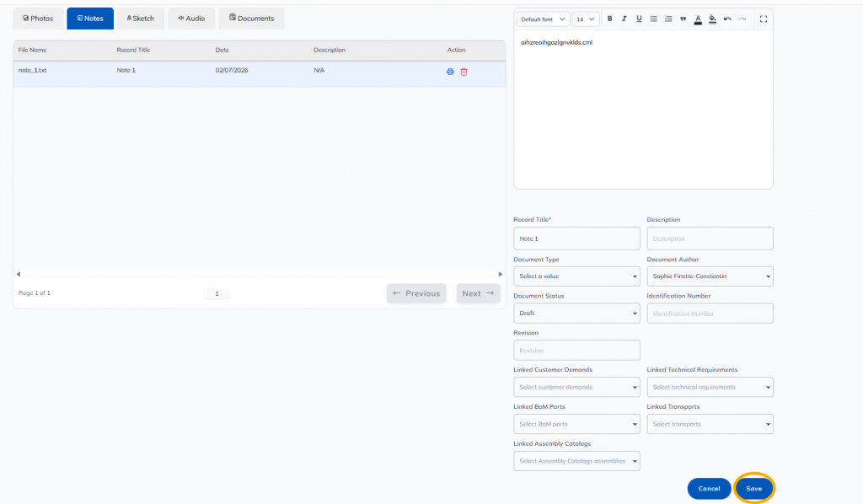
Task: Print the note_1.txt note
Action: (x=450, y=72)
